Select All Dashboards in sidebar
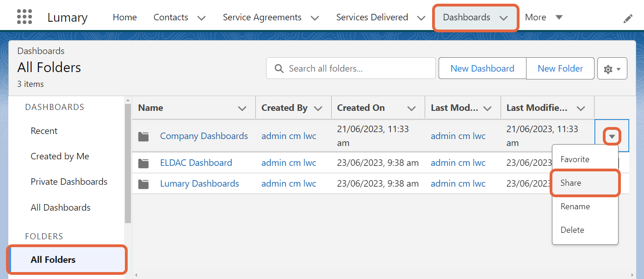The image size is (644, 279). (x=61, y=207)
